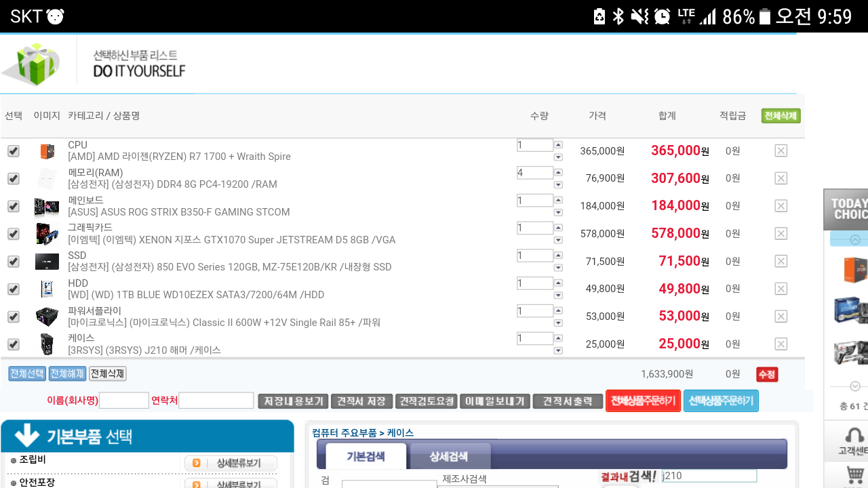Uncheck the SSD row checkbox

[x=13, y=262]
